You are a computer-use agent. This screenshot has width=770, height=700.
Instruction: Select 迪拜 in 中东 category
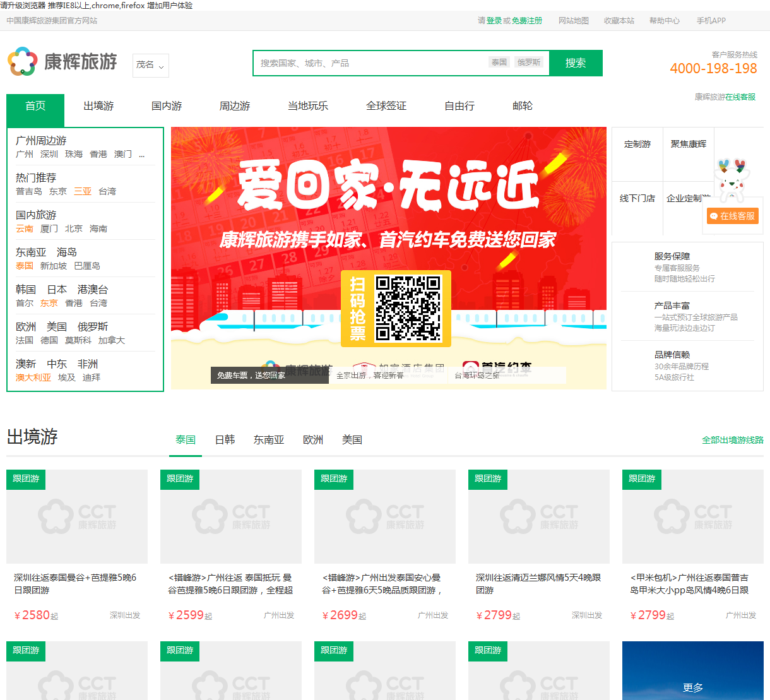pos(92,377)
